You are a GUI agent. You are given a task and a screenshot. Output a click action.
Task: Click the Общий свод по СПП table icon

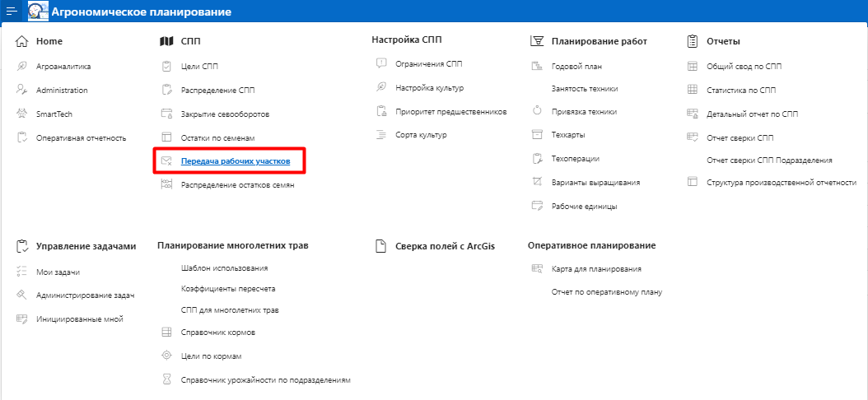692,66
